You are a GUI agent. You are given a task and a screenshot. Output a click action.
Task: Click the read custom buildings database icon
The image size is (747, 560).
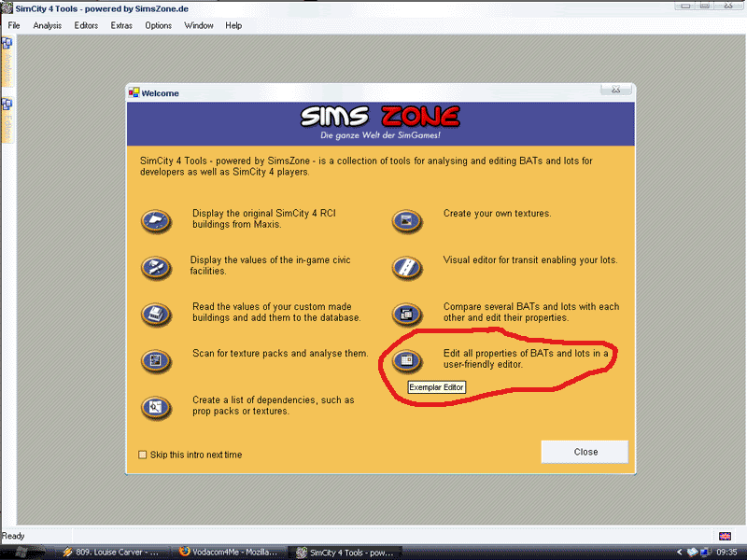156,315
